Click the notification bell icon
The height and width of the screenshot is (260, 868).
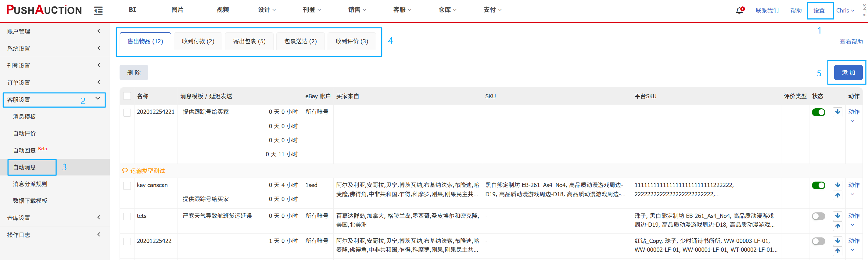(x=739, y=10)
